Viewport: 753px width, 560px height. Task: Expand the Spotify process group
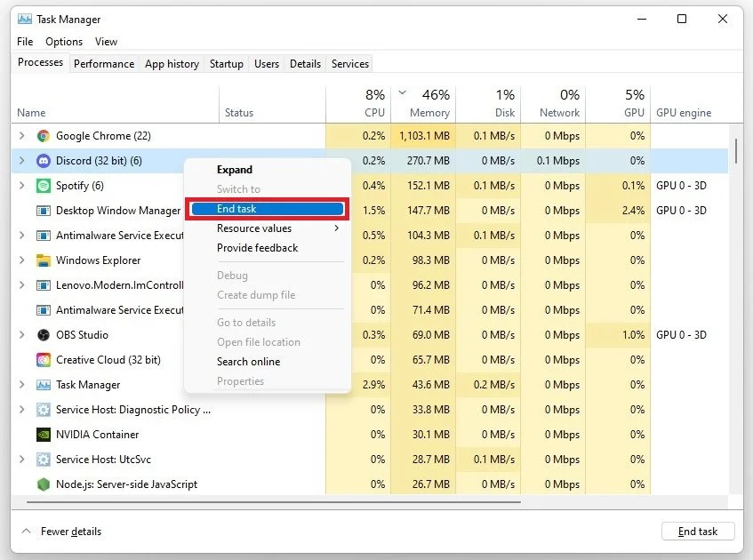coord(21,186)
